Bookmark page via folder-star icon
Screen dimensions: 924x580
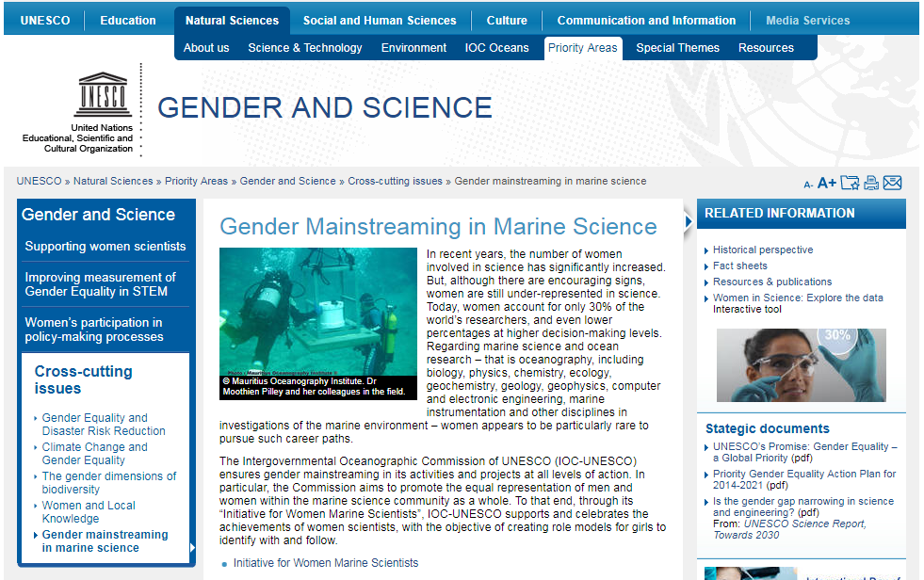[x=850, y=183]
